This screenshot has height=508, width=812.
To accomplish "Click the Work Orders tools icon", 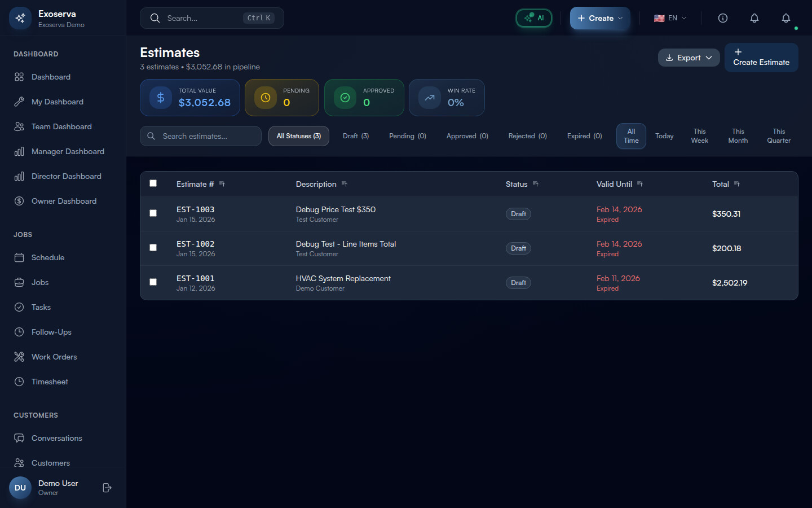I will click(x=19, y=357).
